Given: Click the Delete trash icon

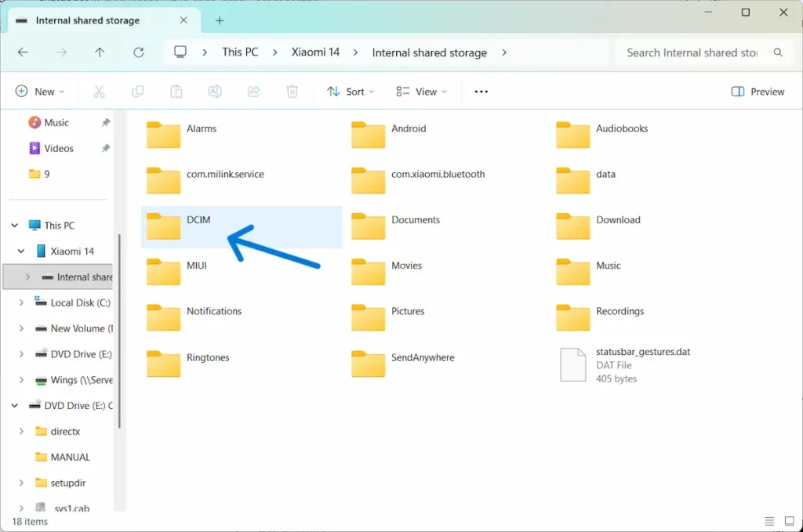Looking at the screenshot, I should 292,92.
